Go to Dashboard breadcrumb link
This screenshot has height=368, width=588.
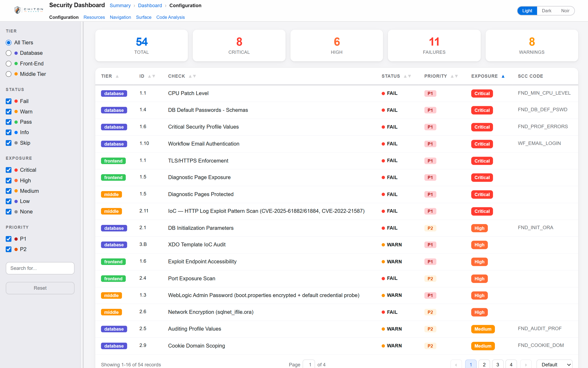[x=150, y=6]
